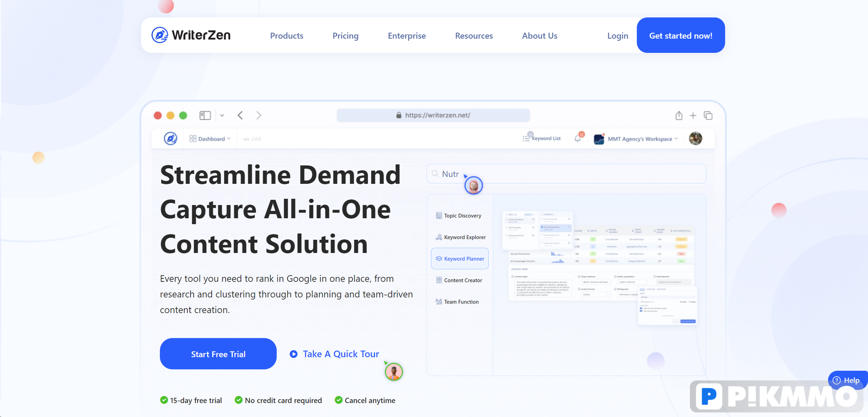
Task: Click the play icon beside Quick Tour
Action: [x=293, y=354]
